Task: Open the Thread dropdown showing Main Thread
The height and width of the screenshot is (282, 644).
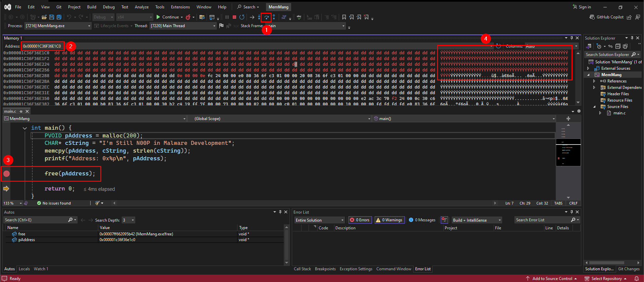Action: [183, 26]
